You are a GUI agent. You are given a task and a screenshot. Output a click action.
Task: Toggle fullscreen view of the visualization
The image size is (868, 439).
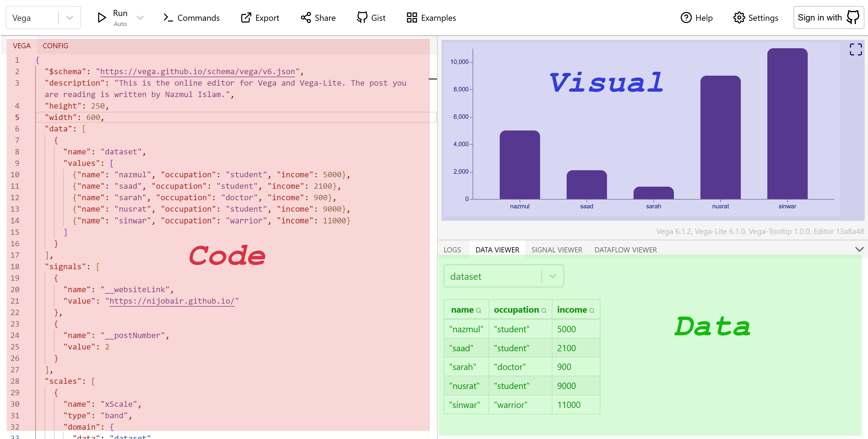(856, 49)
